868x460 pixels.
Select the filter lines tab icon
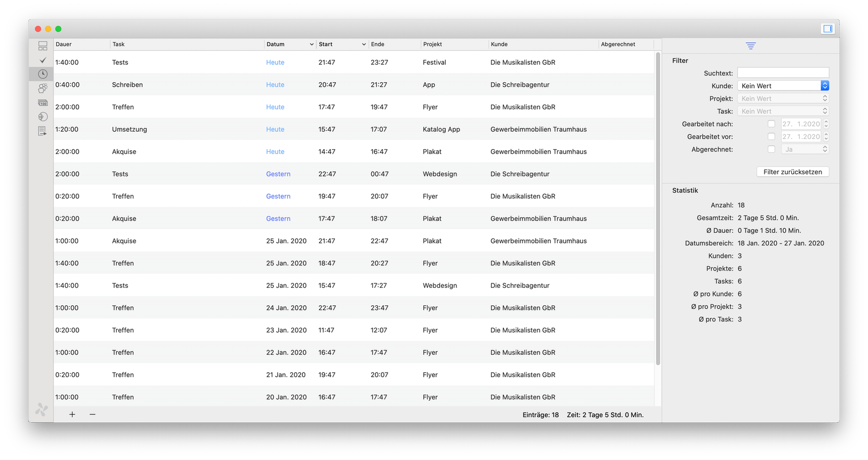tap(751, 46)
